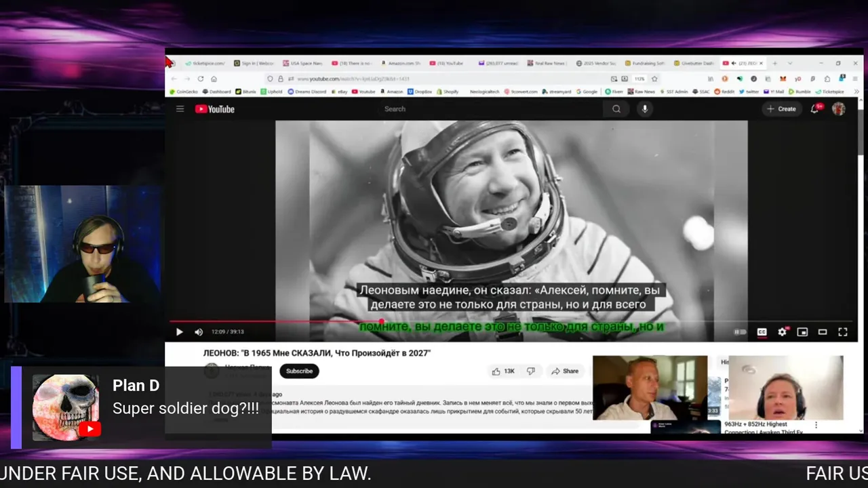Close the active YouTube tab

click(761, 63)
